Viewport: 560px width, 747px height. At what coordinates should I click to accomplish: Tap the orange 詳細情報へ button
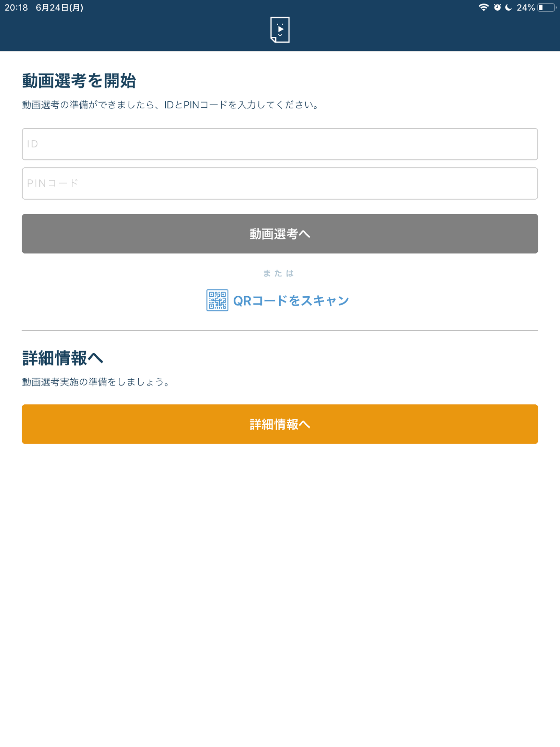click(280, 424)
